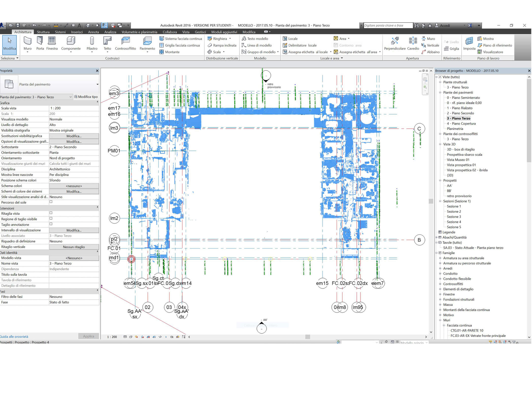Expand the Finestre family node
Viewport: 532px width, 399px height.
coord(440,294)
